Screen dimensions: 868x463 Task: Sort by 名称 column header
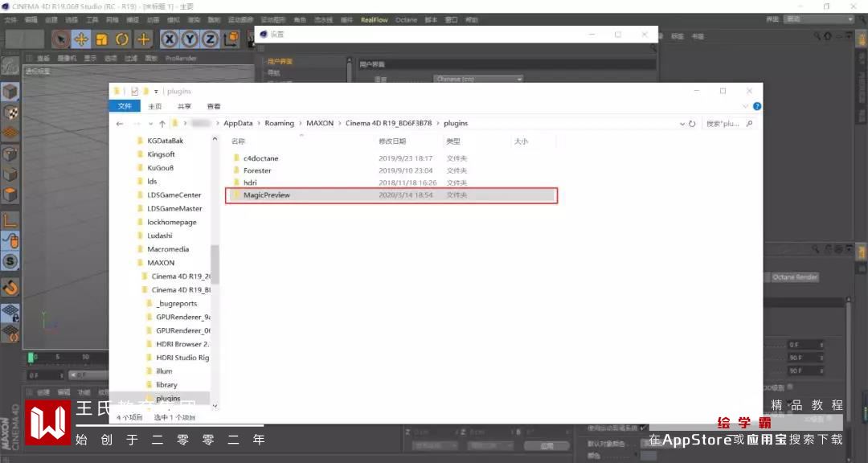tap(238, 141)
